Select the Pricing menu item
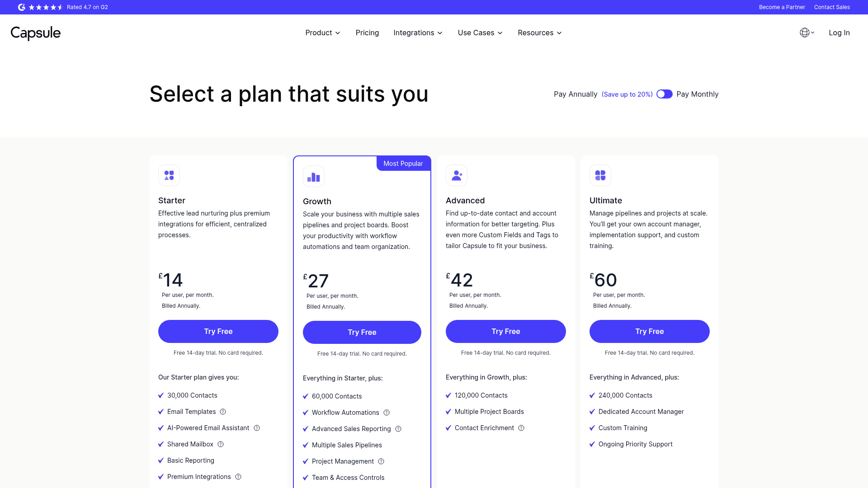 (x=367, y=33)
